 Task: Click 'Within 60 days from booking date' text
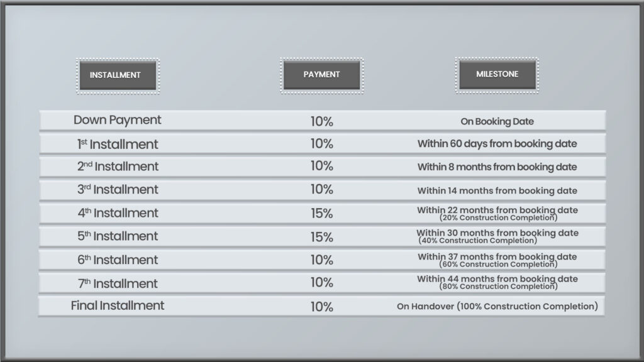(497, 144)
